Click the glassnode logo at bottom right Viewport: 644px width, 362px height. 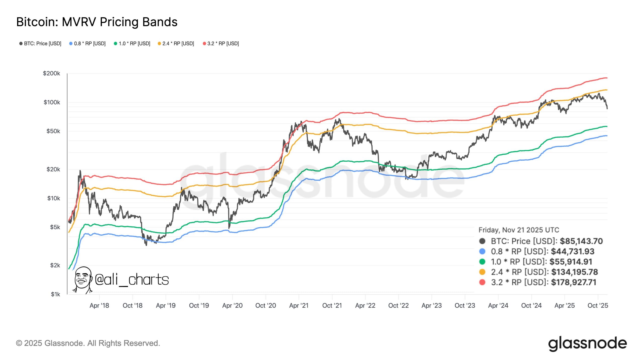click(x=587, y=343)
